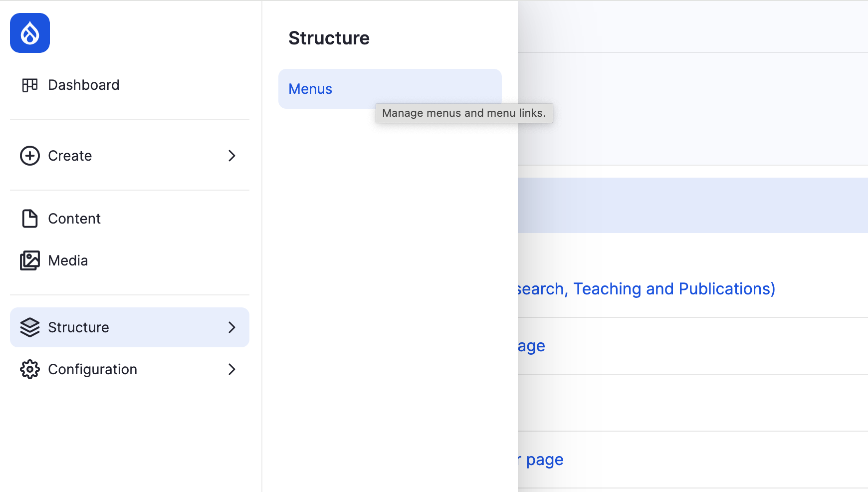Go to Dashboard via its text label
This screenshot has height=492, width=868.
(83, 85)
